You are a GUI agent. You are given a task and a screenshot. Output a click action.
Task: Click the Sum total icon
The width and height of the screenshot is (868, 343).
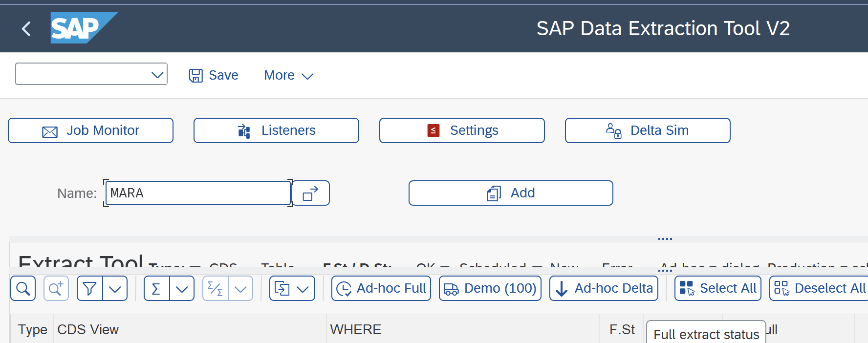[156, 288]
